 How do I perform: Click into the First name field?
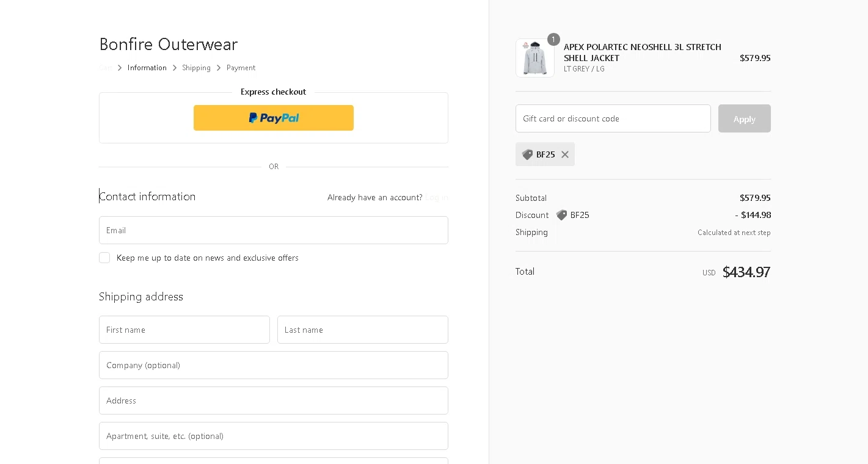click(x=184, y=330)
